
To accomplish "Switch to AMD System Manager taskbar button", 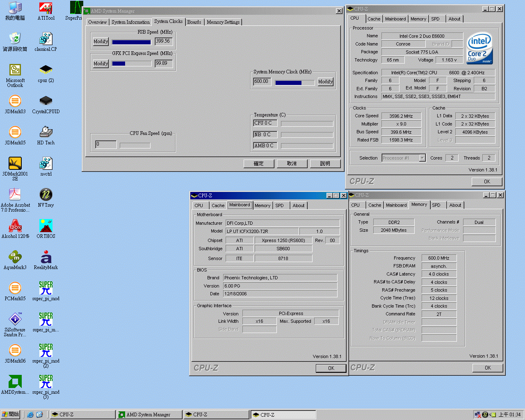I will [149, 415].
